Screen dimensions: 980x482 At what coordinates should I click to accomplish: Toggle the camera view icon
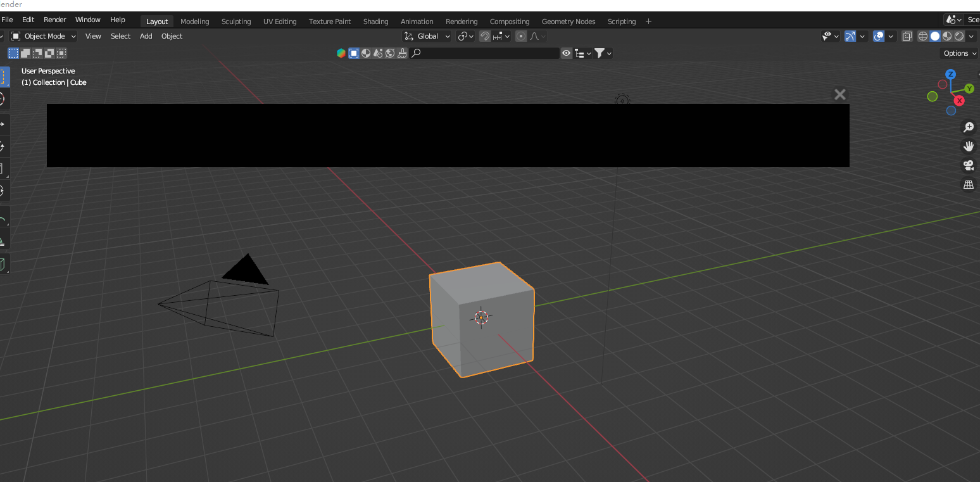968,165
